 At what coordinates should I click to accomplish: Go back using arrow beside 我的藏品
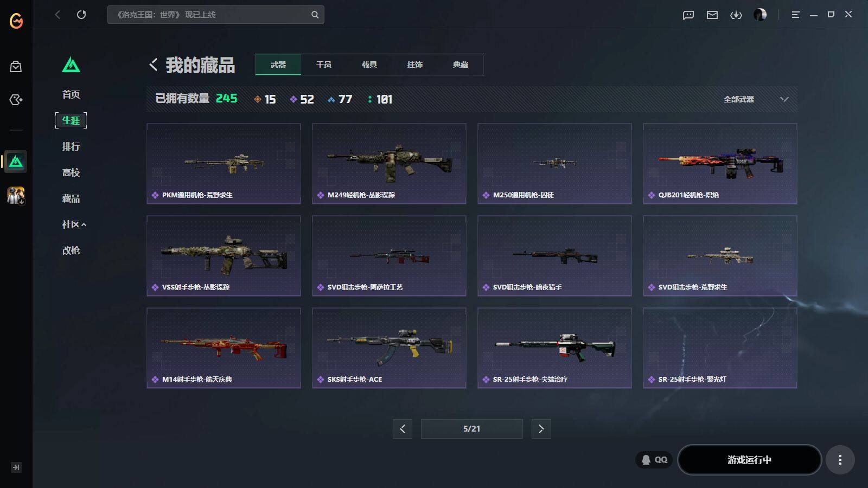pyautogui.click(x=154, y=65)
